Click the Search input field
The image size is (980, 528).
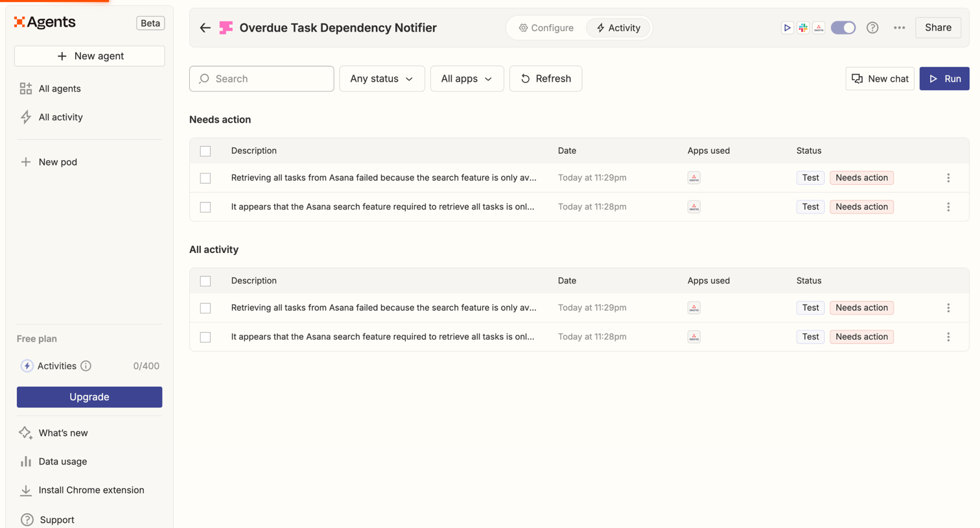(x=262, y=78)
